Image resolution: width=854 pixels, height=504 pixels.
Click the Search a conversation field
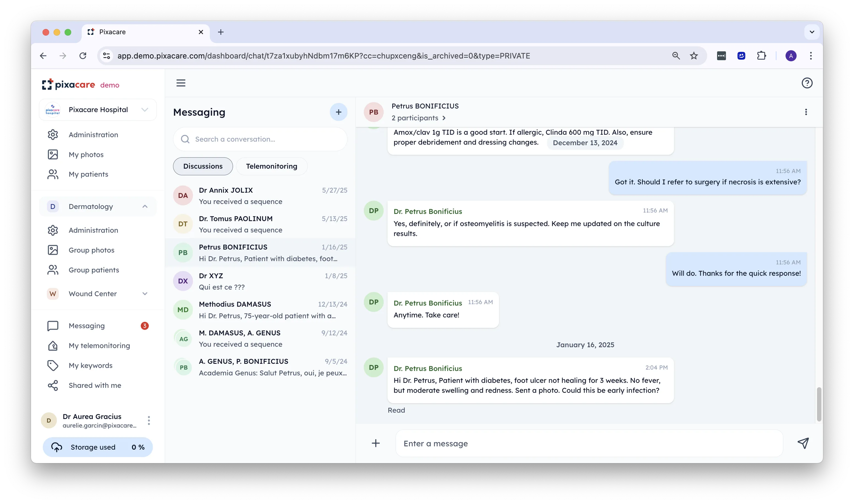coord(260,139)
